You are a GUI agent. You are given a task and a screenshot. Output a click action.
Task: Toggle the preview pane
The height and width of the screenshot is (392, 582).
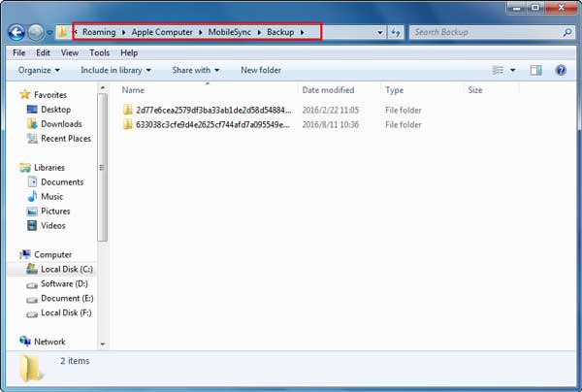(535, 70)
